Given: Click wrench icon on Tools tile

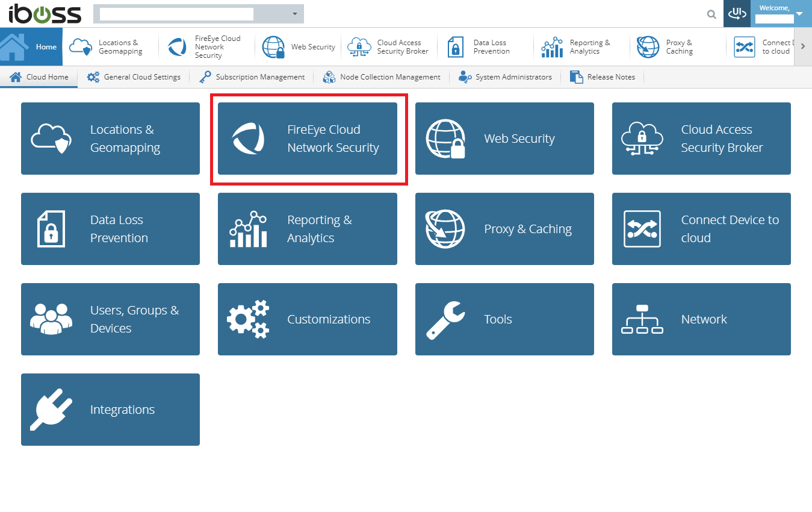Looking at the screenshot, I should 445,320.
